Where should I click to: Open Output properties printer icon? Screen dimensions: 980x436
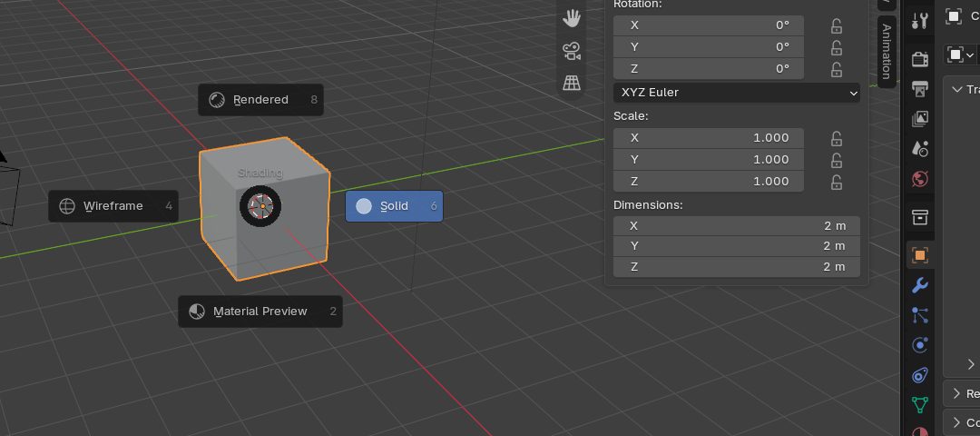919,89
